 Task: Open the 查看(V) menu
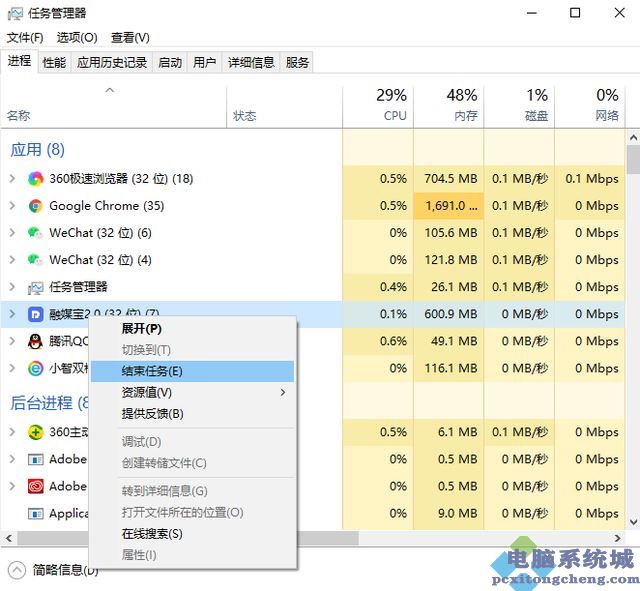click(130, 38)
